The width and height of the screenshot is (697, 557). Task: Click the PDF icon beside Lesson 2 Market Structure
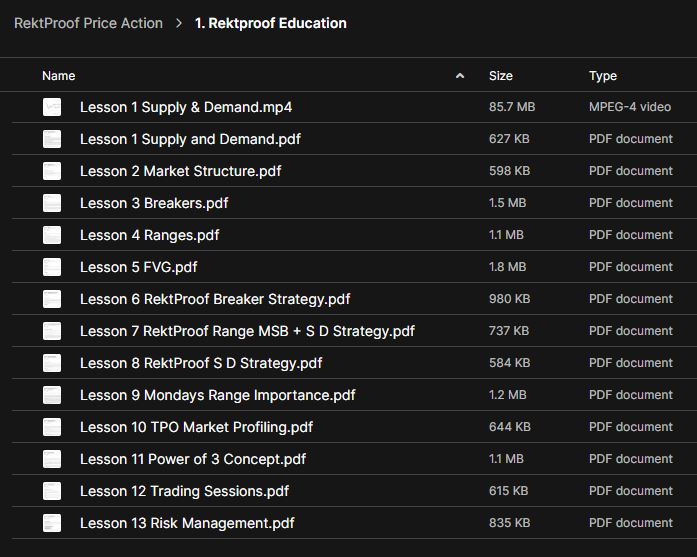(x=52, y=171)
